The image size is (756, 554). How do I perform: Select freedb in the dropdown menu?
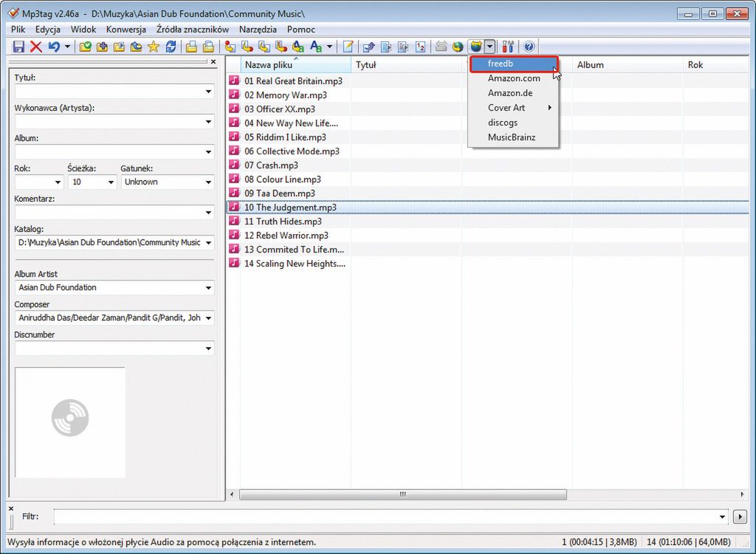[x=512, y=64]
